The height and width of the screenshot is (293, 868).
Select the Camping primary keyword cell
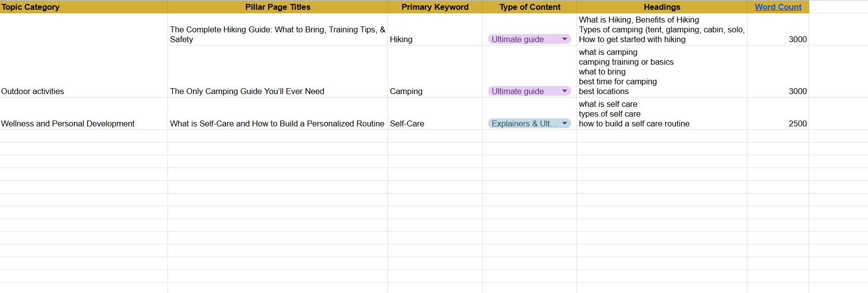tap(435, 72)
